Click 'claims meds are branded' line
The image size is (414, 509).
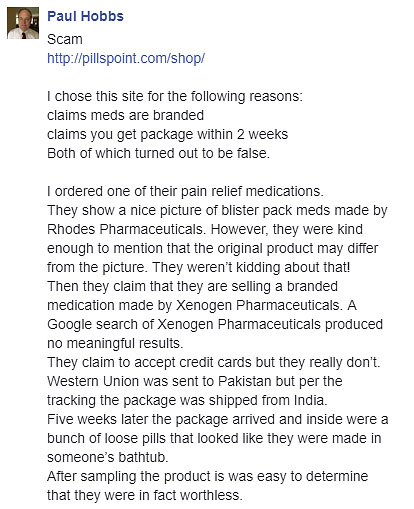pos(125,115)
